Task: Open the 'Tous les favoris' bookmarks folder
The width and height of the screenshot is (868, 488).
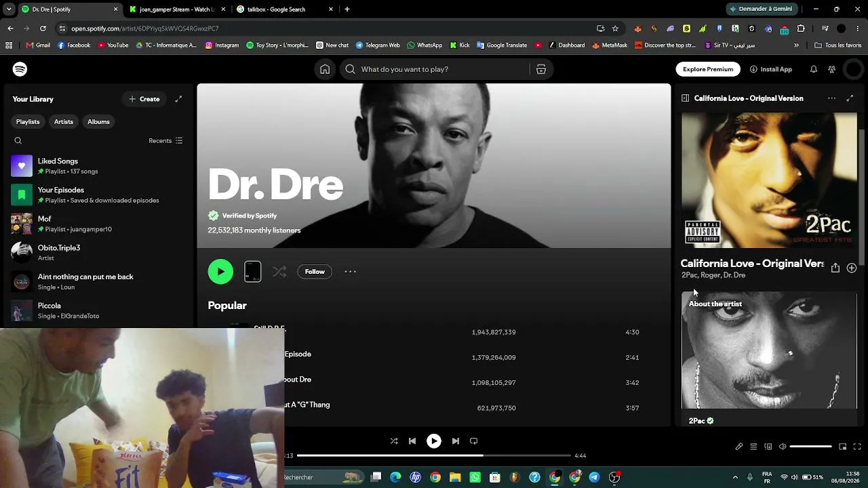Action: click(x=838, y=45)
